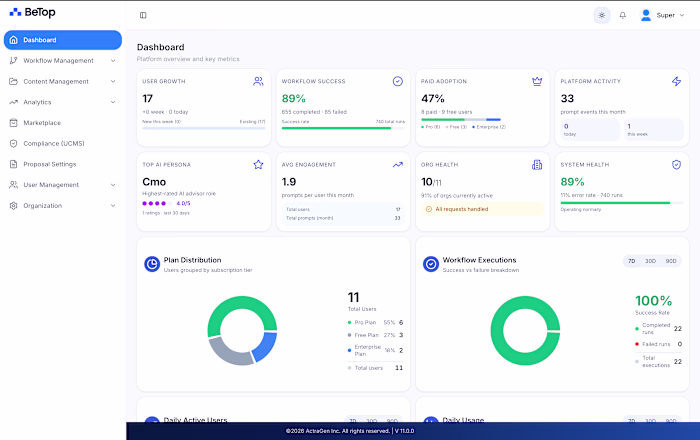The image size is (700, 440).
Task: Expand User Management chevron
Action: coord(113,185)
